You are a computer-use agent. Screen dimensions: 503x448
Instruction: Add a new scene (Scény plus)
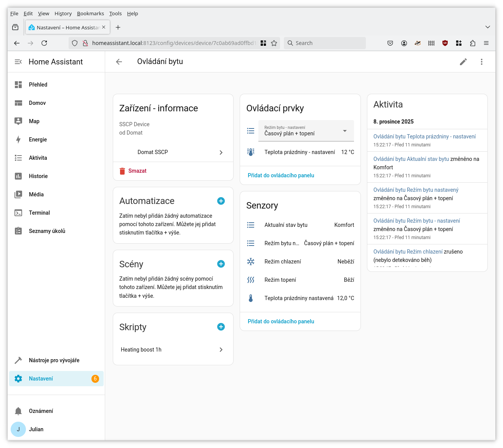221,264
